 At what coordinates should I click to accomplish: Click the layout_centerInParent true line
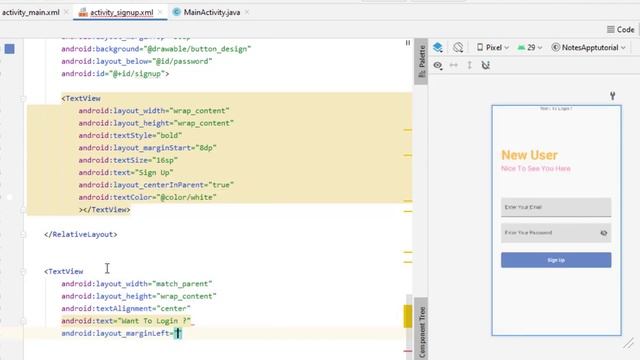pos(156,185)
